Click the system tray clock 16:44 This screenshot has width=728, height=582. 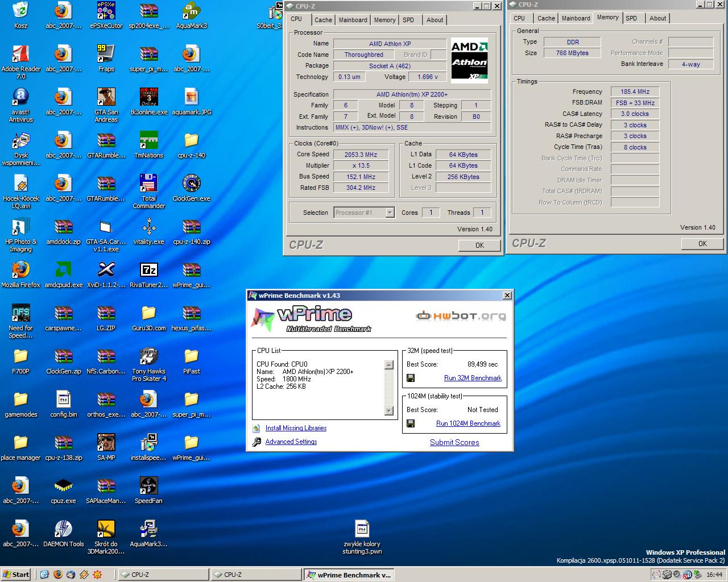coord(714,575)
